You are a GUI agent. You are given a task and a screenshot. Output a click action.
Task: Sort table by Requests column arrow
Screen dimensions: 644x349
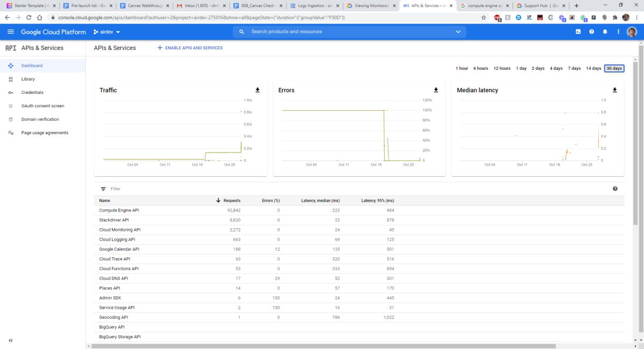pyautogui.click(x=218, y=200)
